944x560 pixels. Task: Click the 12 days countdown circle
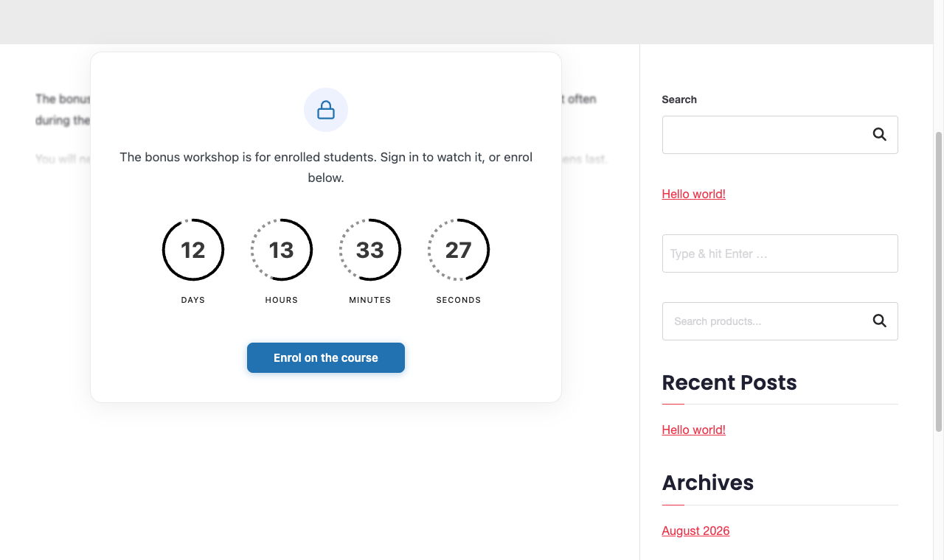pyautogui.click(x=193, y=250)
